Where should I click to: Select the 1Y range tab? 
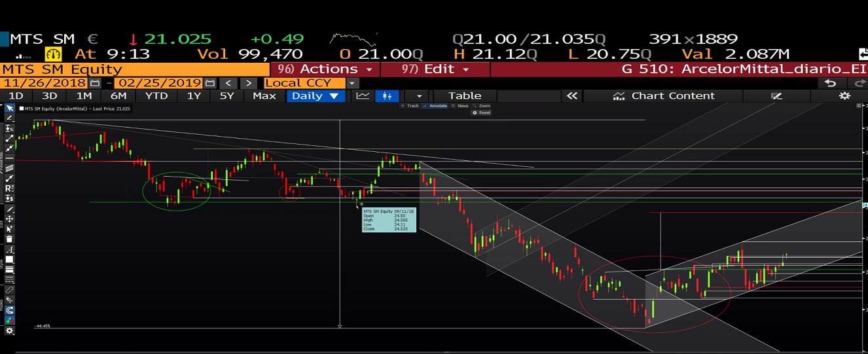[194, 96]
